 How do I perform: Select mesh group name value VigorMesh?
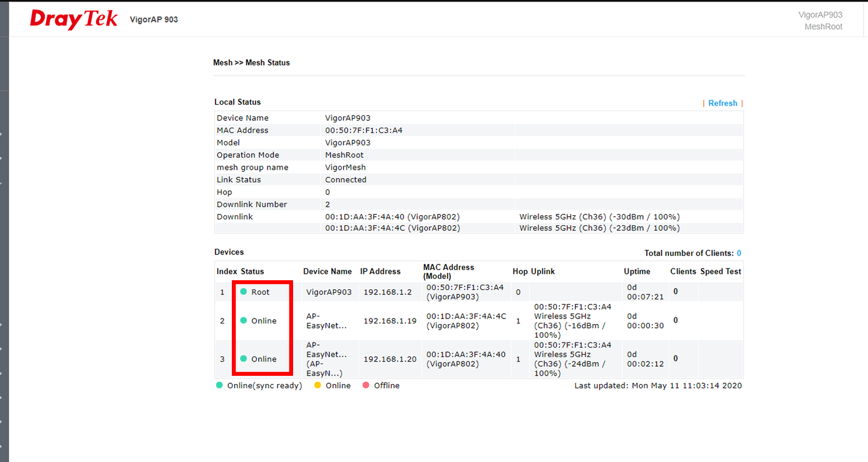tap(345, 168)
